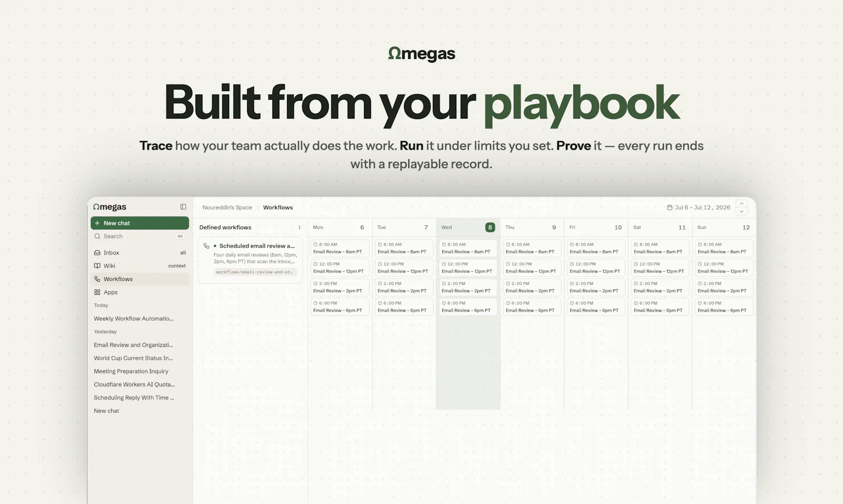
Task: Open Scheduled email review workflow card
Action: click(250, 260)
